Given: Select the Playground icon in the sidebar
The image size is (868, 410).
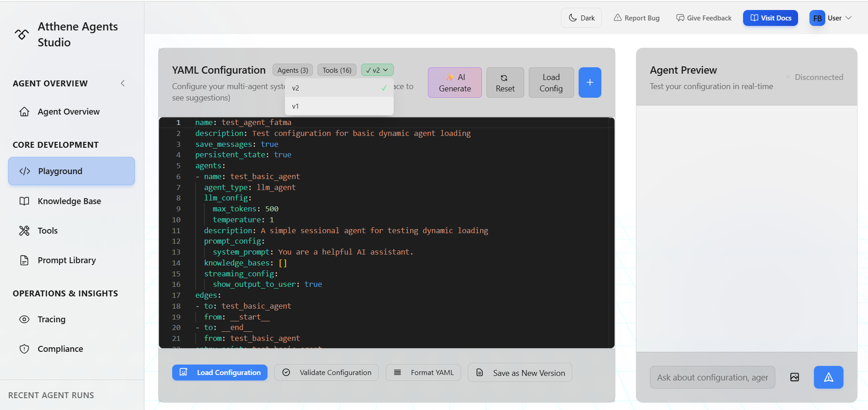Looking at the screenshot, I should point(25,171).
